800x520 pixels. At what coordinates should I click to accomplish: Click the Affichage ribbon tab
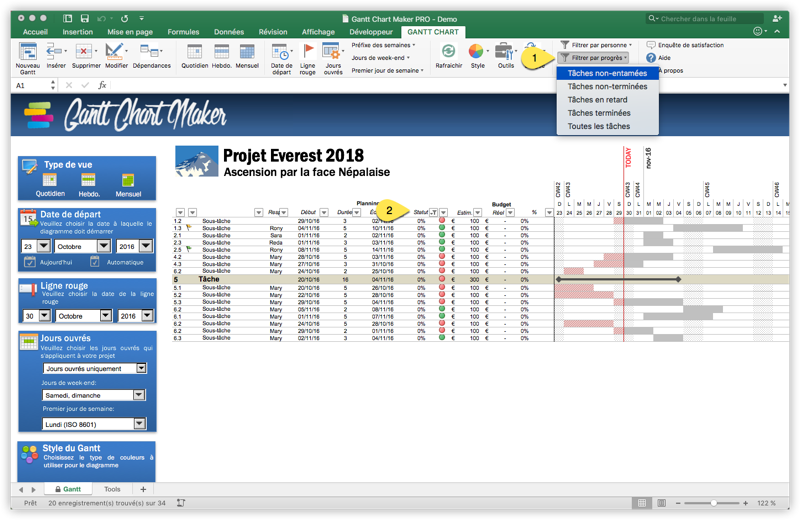tap(318, 32)
